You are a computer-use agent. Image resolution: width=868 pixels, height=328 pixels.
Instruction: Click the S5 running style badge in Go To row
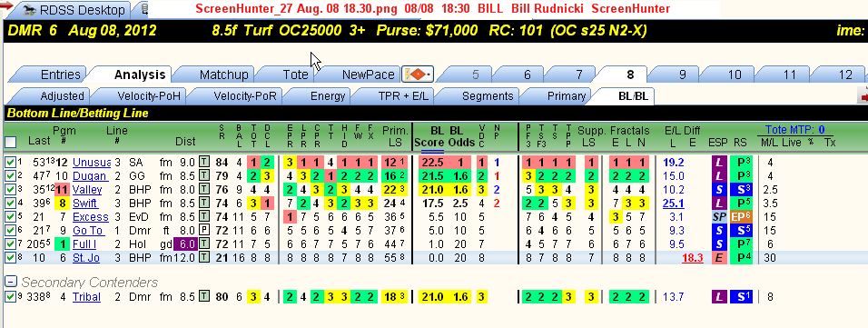pos(741,231)
